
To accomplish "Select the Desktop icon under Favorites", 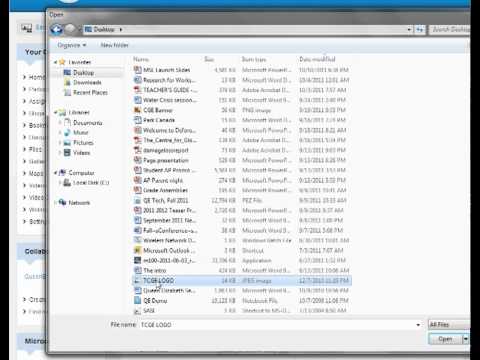I will pyautogui.click(x=67, y=72).
